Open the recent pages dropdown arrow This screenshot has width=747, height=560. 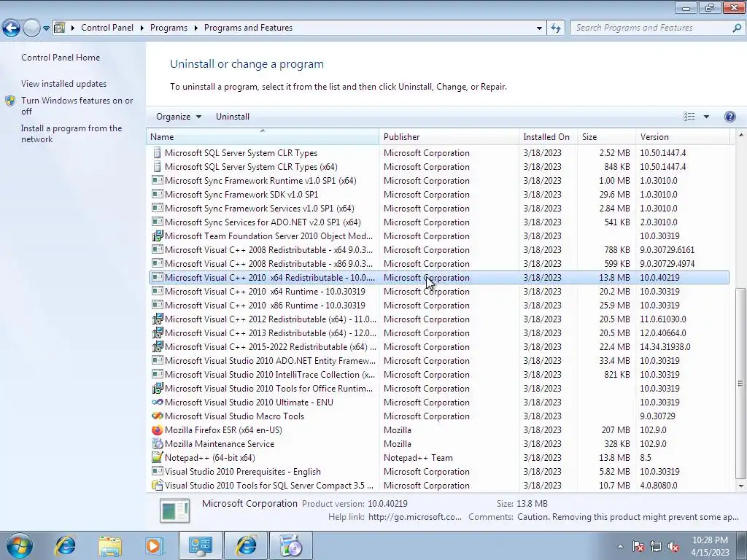(46, 28)
